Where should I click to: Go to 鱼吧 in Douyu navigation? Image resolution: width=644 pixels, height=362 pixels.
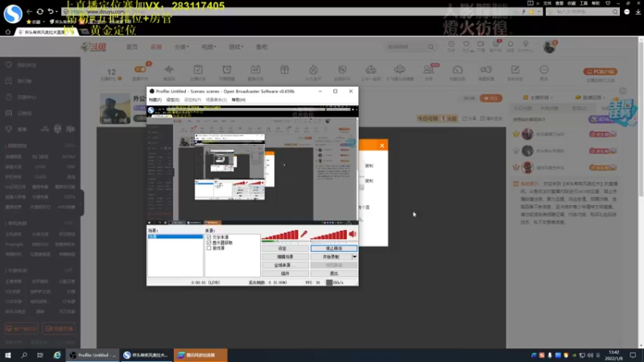(x=262, y=47)
